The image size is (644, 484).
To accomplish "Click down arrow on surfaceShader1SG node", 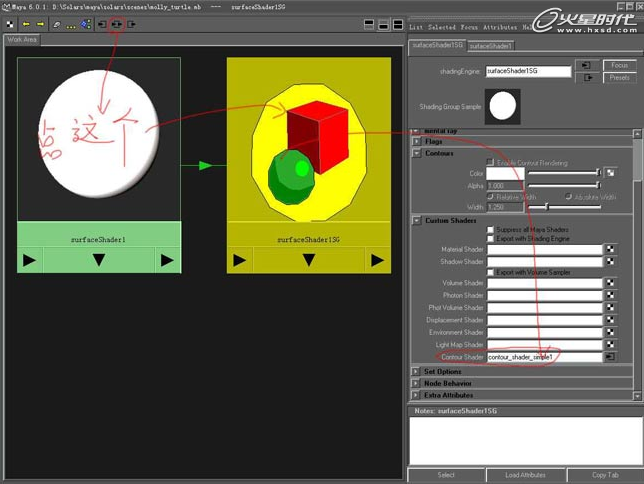I will (x=309, y=260).
